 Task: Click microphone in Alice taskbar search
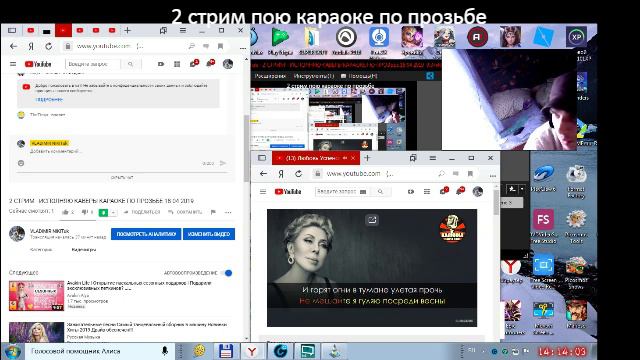tap(165, 351)
